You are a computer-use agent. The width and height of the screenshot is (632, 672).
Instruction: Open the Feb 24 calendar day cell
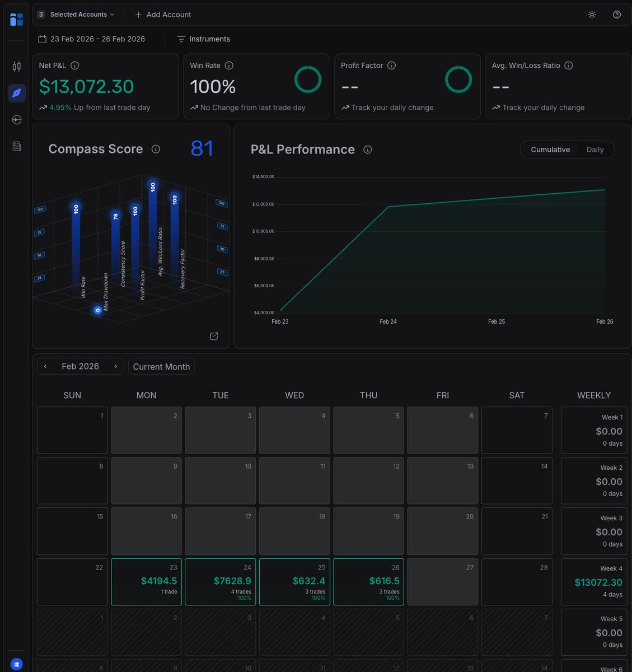pos(221,581)
